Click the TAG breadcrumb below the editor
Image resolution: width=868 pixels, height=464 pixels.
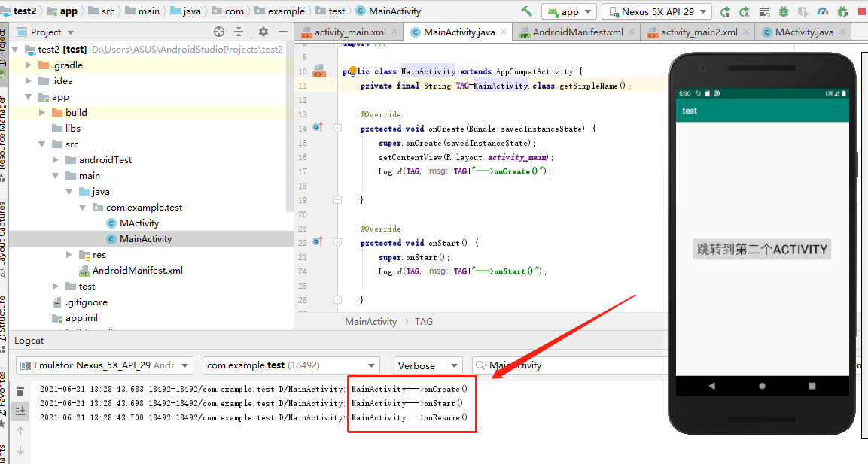pyautogui.click(x=424, y=322)
